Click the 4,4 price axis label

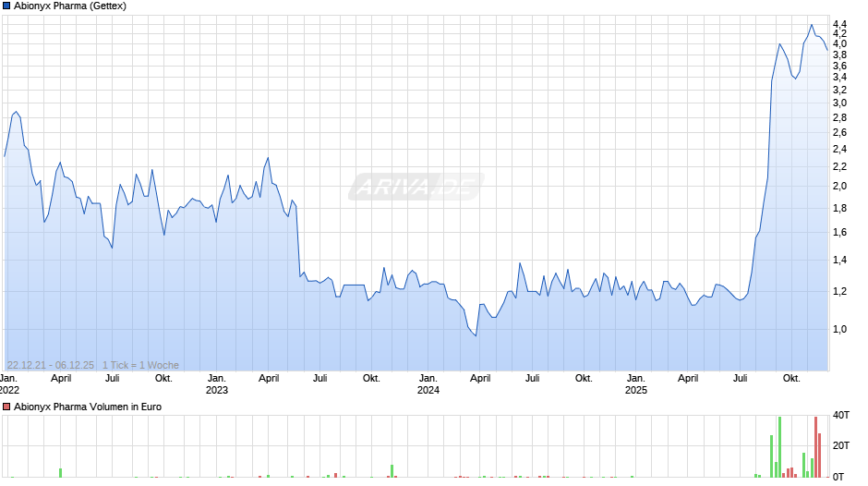pos(839,24)
